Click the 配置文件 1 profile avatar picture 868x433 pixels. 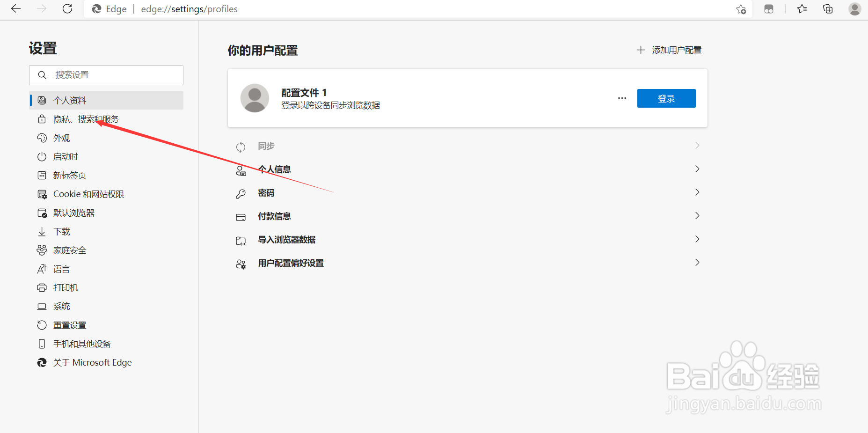(x=255, y=98)
